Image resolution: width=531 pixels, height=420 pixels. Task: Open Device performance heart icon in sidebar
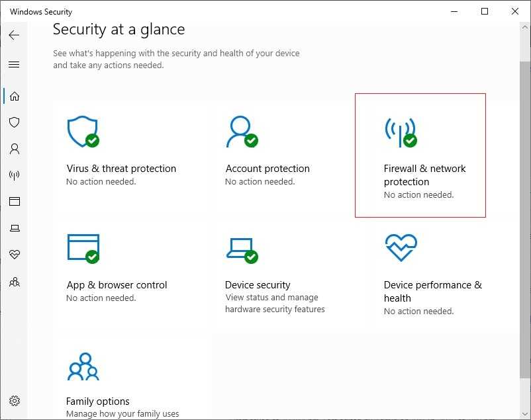click(x=14, y=254)
